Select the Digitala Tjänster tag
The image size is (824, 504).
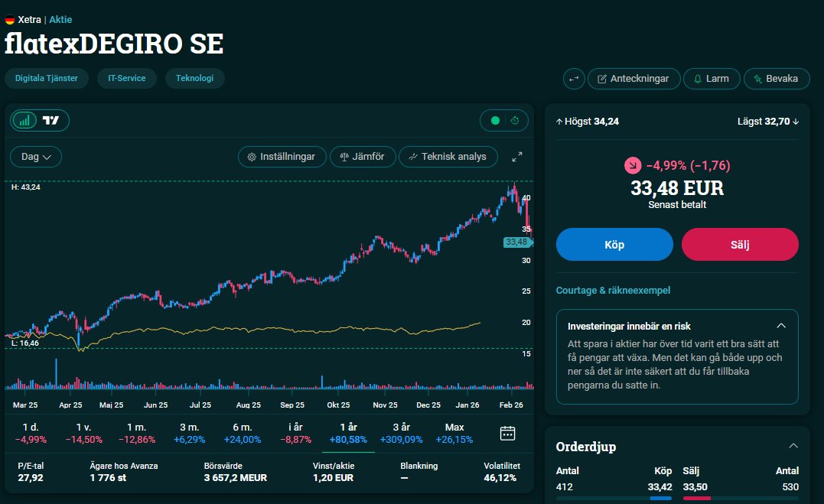coord(46,78)
